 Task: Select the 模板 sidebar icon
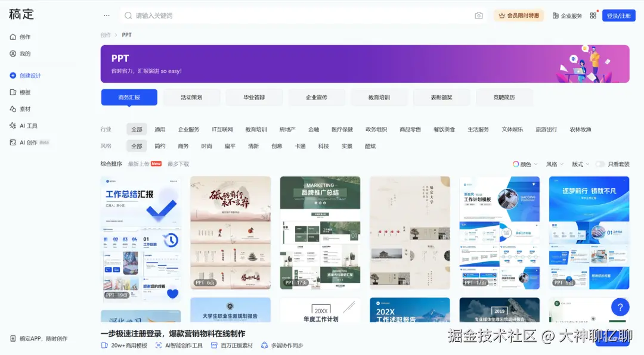(23, 92)
